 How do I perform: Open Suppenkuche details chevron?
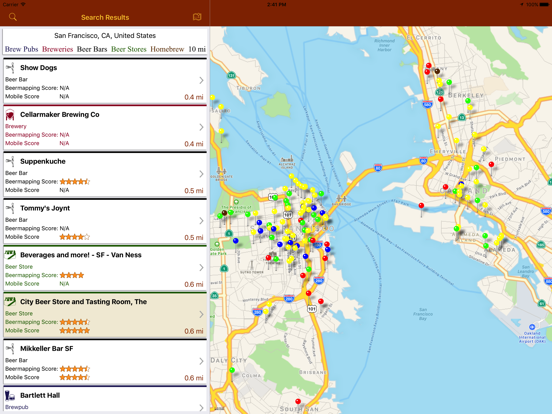tap(201, 174)
